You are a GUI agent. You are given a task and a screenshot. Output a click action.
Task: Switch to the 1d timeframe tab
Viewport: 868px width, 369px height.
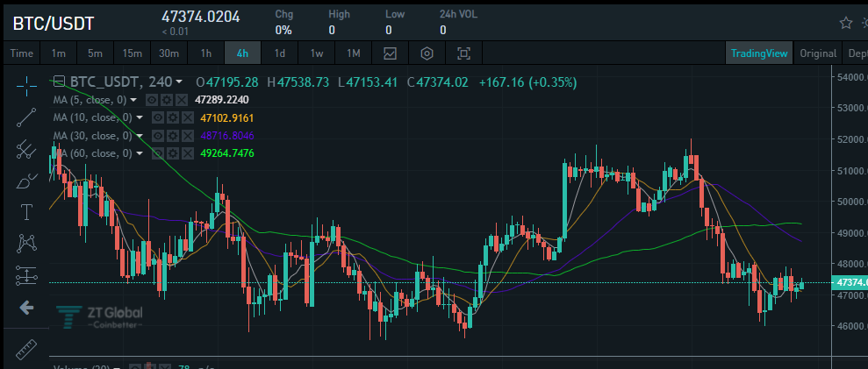(280, 53)
